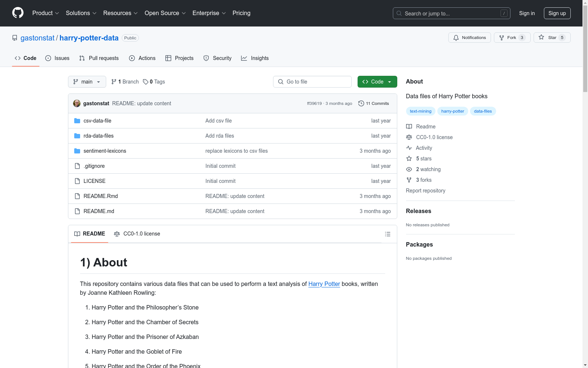This screenshot has height=368, width=588.
Task: Open the Pull requests tab
Action: 99,58
